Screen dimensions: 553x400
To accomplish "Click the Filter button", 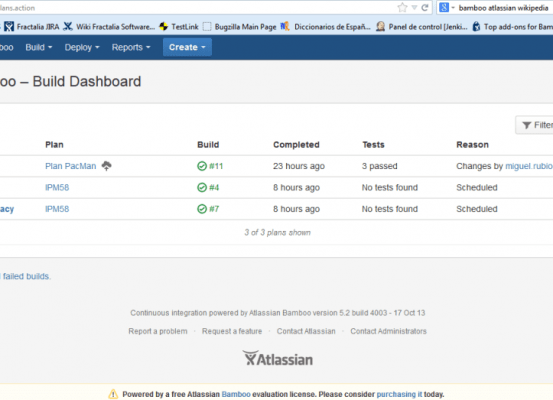I will (534, 125).
